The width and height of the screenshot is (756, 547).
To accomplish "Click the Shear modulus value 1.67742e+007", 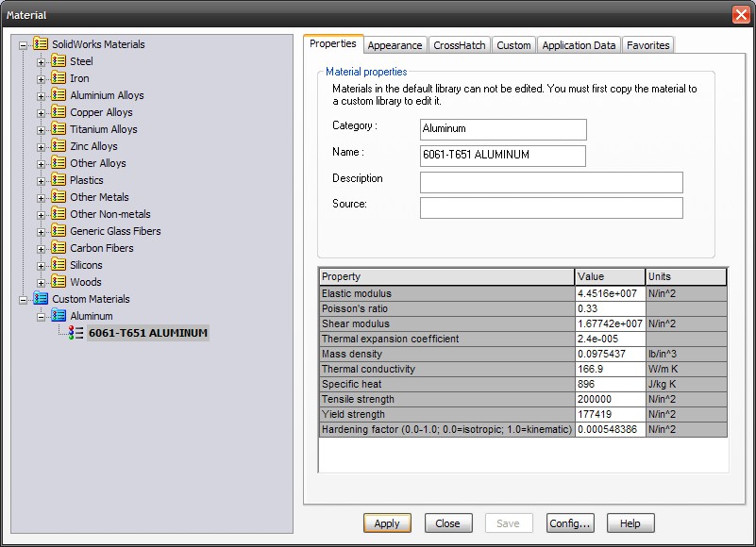I will point(610,323).
